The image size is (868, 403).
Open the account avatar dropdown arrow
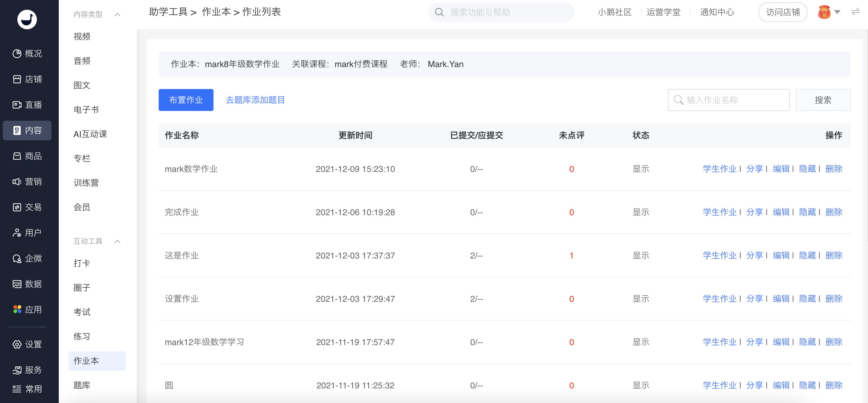click(x=837, y=12)
